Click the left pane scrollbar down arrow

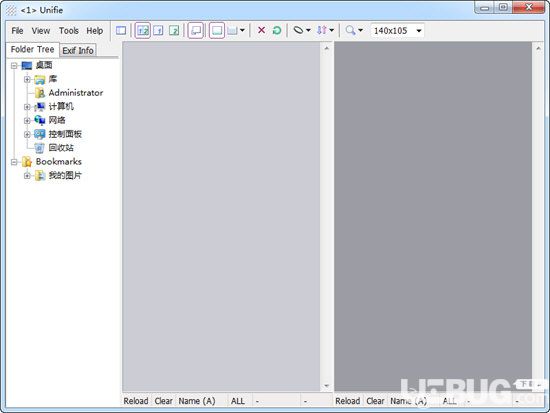click(327, 386)
